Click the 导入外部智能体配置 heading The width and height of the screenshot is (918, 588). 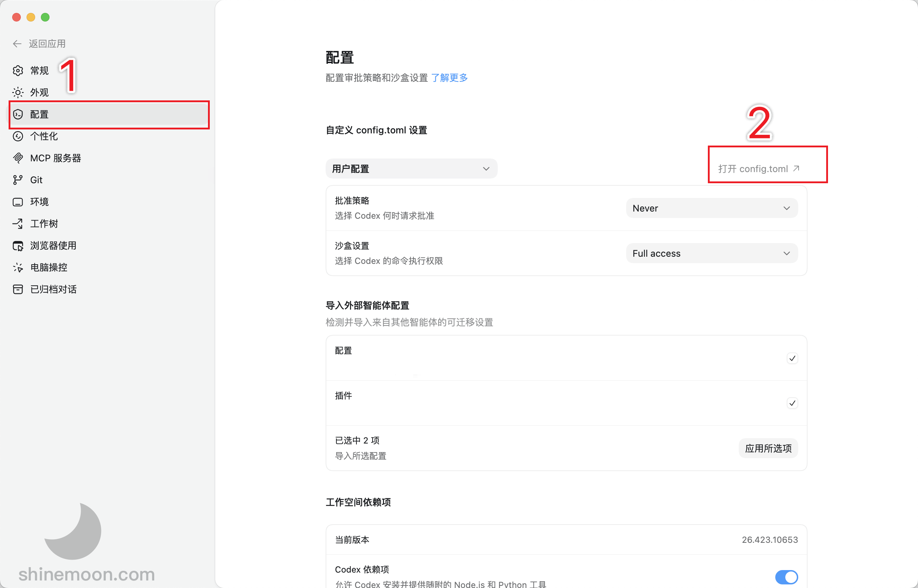tap(367, 305)
